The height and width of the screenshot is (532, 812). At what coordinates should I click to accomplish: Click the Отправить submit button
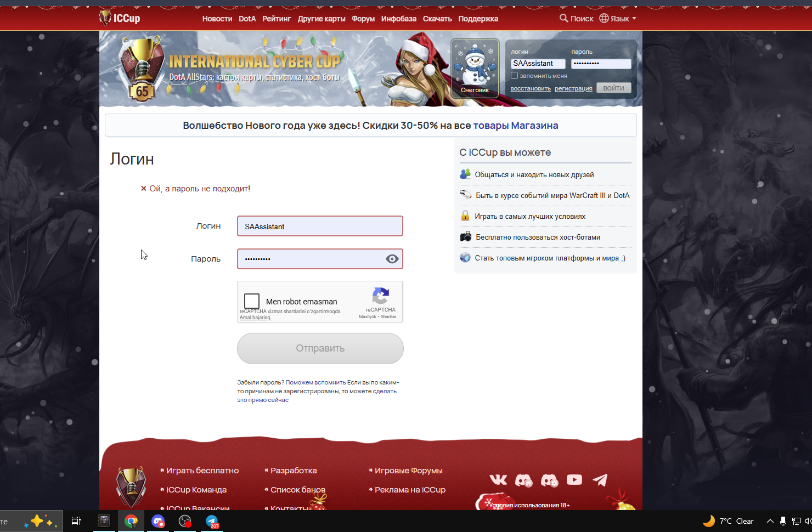320,348
